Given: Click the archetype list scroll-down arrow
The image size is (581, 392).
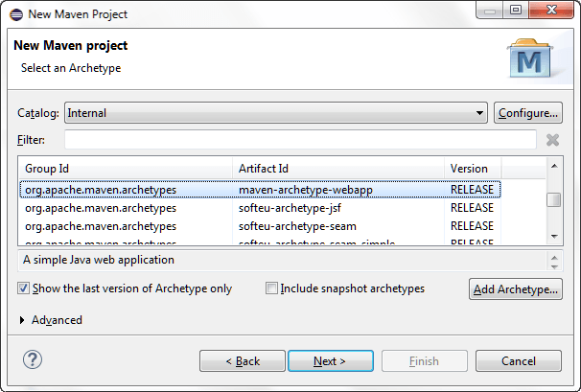Looking at the screenshot, I should [x=554, y=237].
